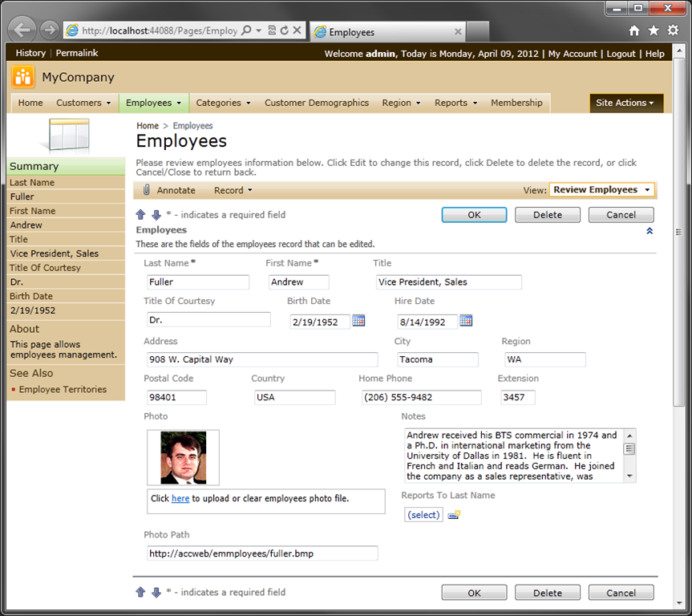
Task: Open the Review Employees view selector
Action: click(x=601, y=190)
